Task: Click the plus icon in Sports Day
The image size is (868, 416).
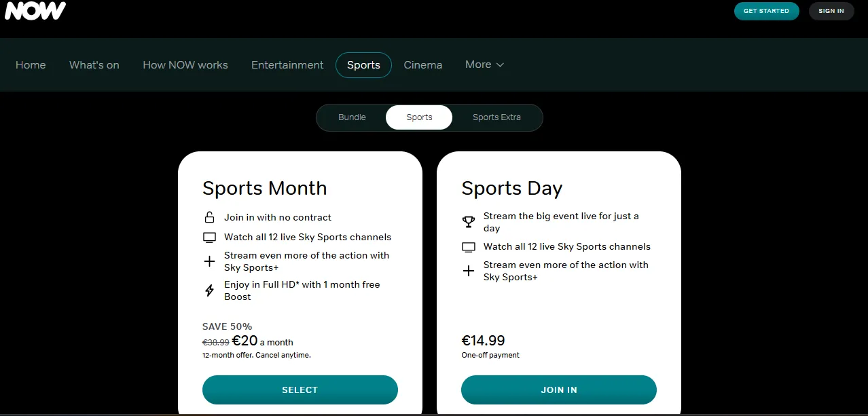Action: coord(469,271)
